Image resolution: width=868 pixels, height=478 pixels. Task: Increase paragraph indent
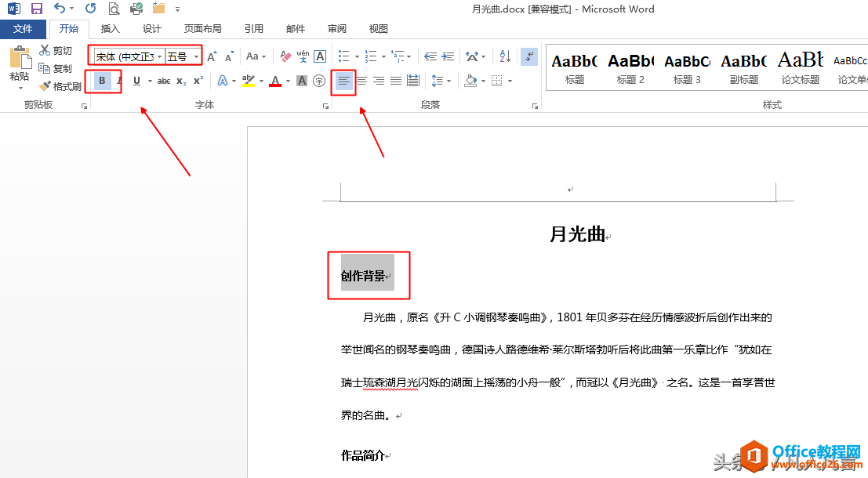click(x=448, y=56)
